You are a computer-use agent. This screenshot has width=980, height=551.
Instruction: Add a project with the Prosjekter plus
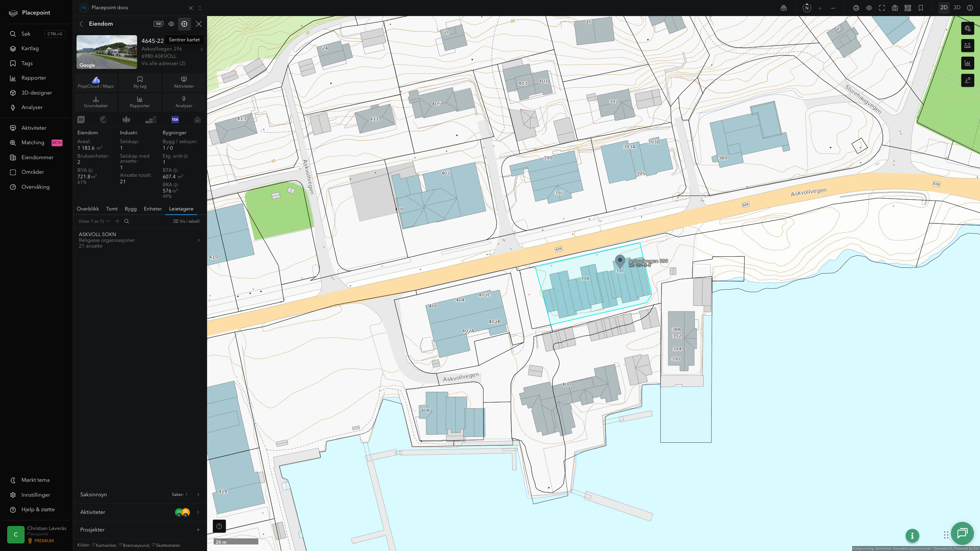pos(198,530)
